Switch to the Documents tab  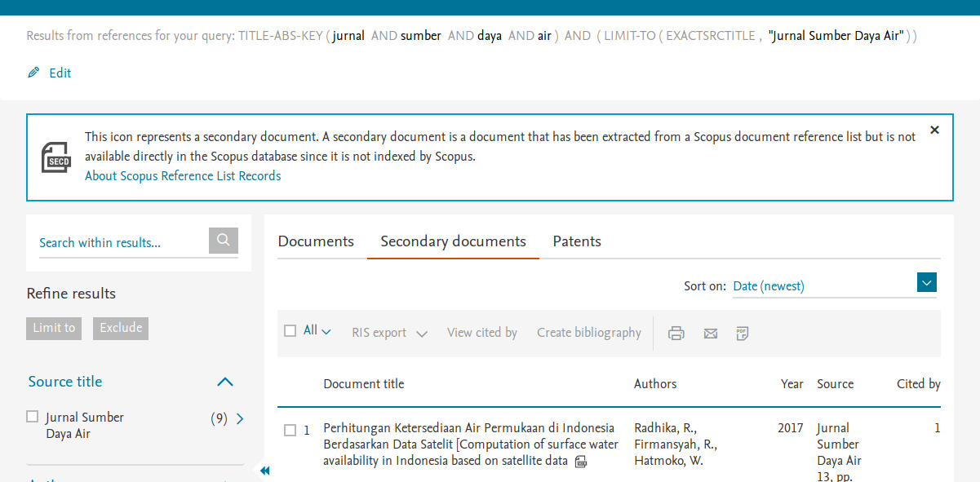coord(316,241)
